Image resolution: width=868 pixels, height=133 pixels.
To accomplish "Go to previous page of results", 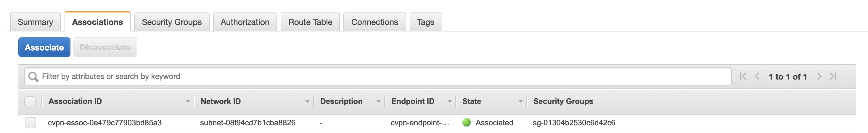I will click(757, 77).
